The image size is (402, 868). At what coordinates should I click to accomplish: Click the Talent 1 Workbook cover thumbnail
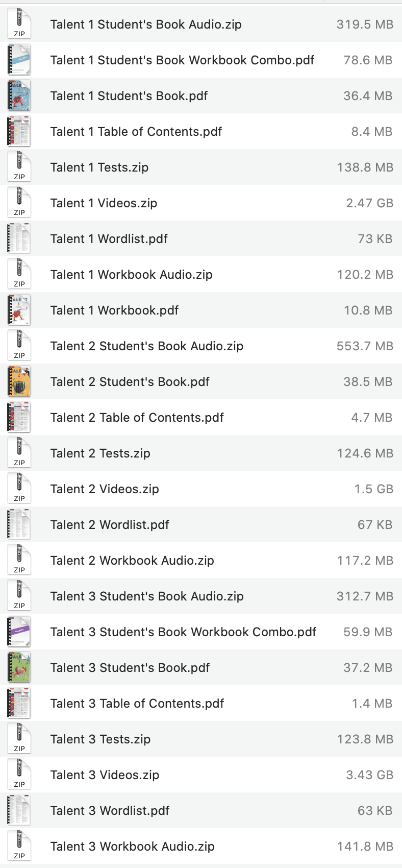pos(18,310)
